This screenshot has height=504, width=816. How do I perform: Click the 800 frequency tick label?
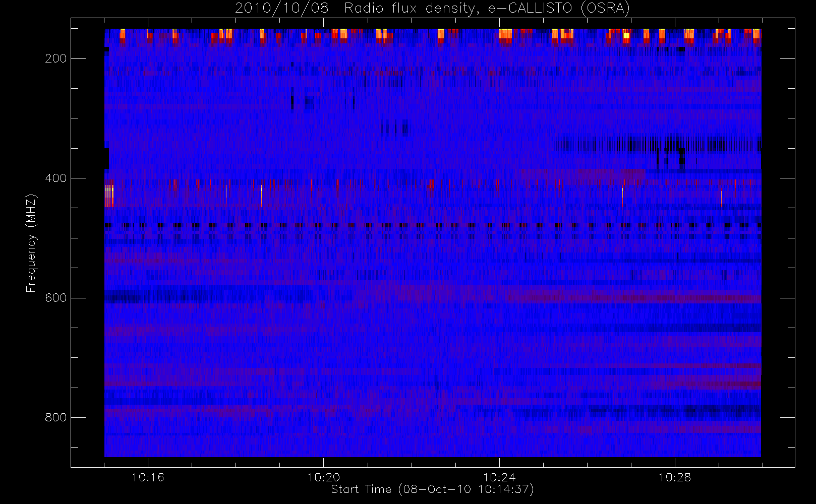[x=55, y=417]
